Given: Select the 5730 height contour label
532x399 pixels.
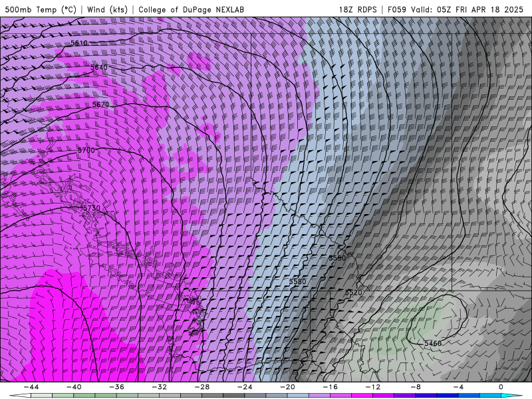Looking at the screenshot, I should pyautogui.click(x=92, y=208).
